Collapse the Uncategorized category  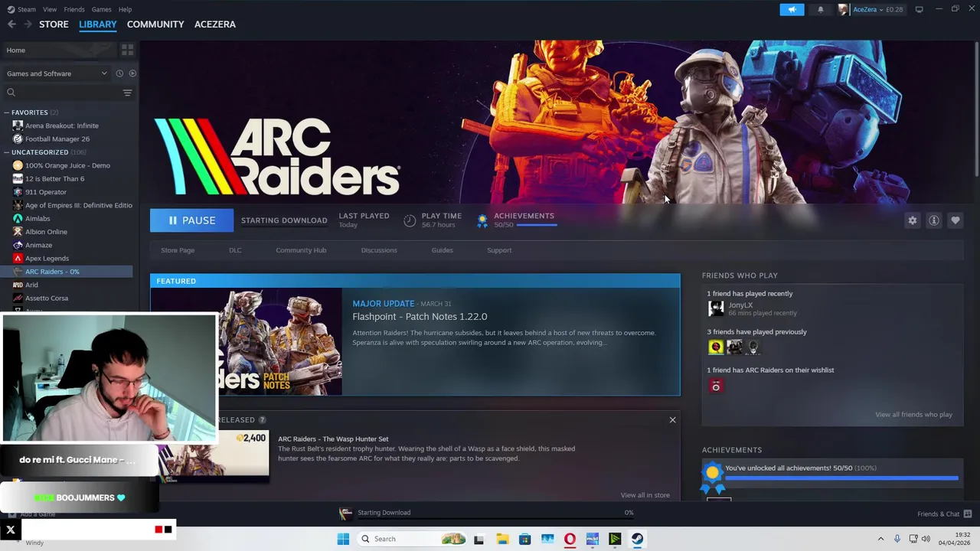point(7,152)
